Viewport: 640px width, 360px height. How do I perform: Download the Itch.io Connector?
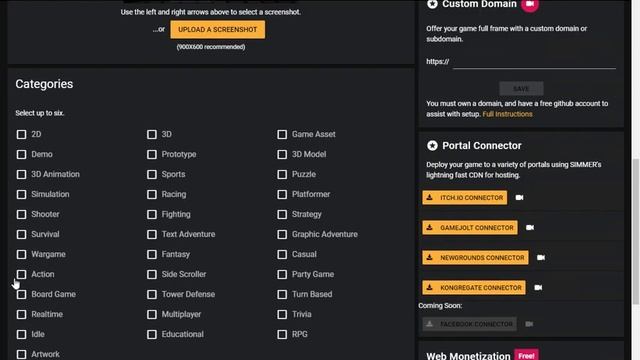coord(464,198)
